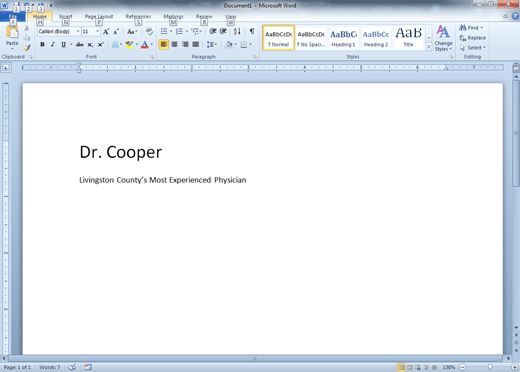Click the numbered list icon
520x372 pixels.
tap(179, 31)
